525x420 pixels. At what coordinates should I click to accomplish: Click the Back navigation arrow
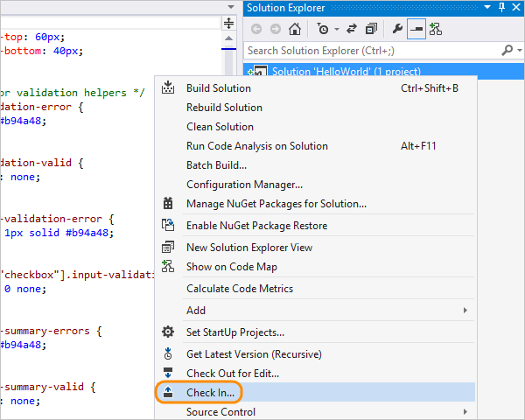(256, 29)
